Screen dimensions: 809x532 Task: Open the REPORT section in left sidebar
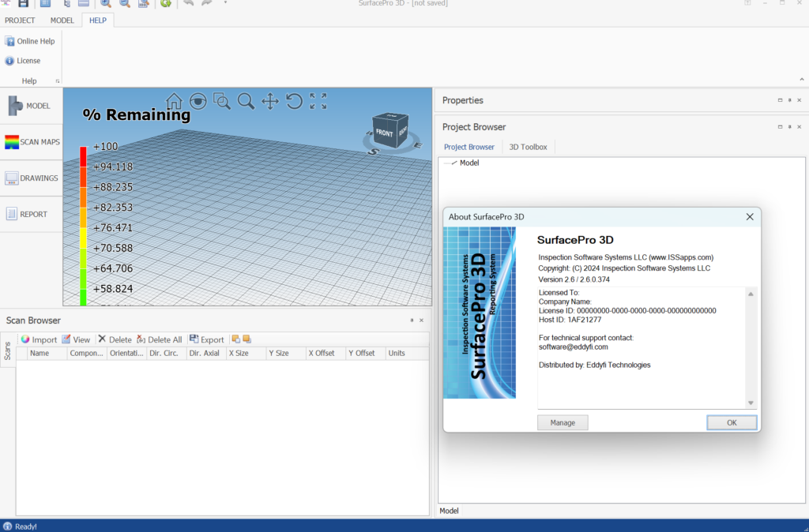coord(31,214)
